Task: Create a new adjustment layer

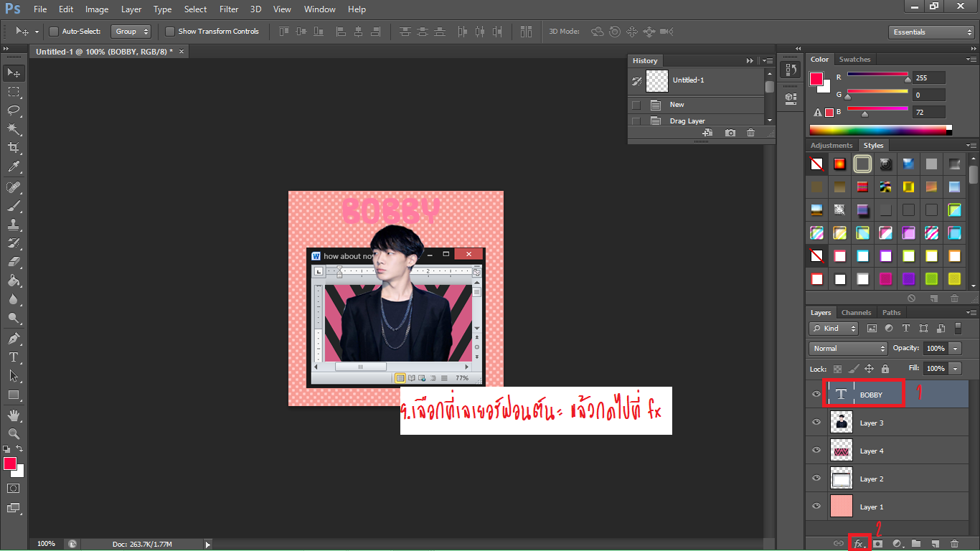Action: point(897,544)
